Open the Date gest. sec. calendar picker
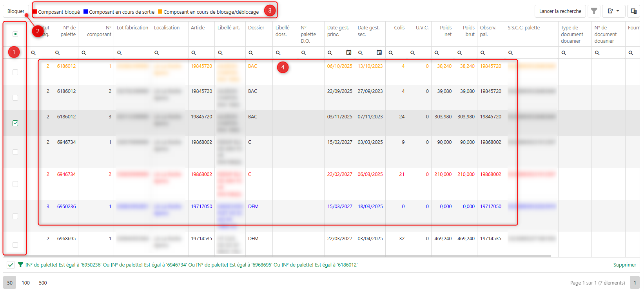The image size is (644, 292). tap(379, 53)
